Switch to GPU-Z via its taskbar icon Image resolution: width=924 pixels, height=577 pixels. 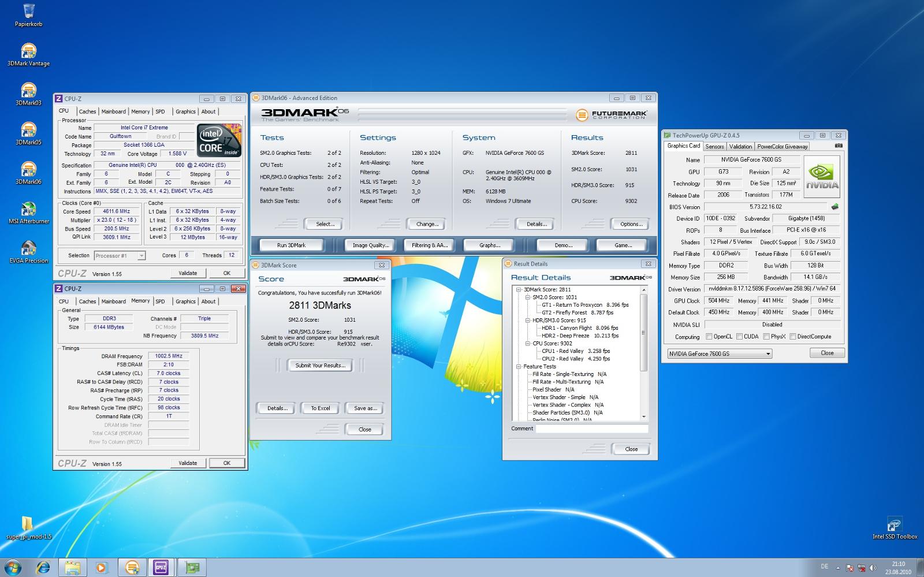(192, 568)
